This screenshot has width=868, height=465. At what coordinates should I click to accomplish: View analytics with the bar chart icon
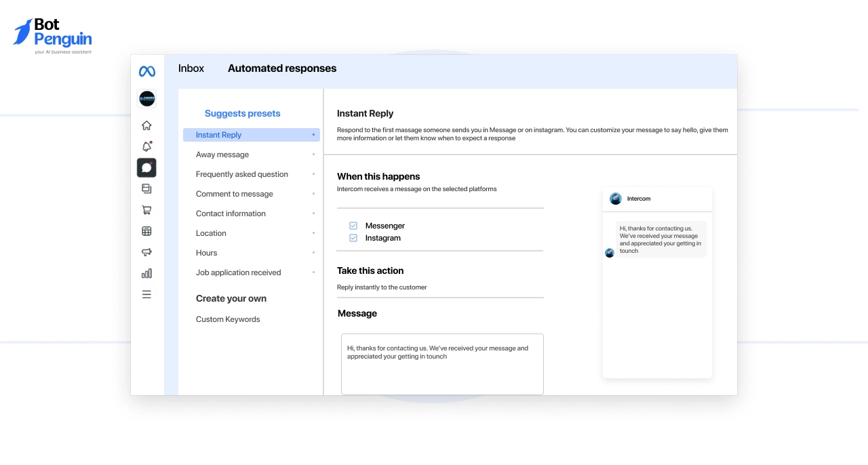coord(146,273)
